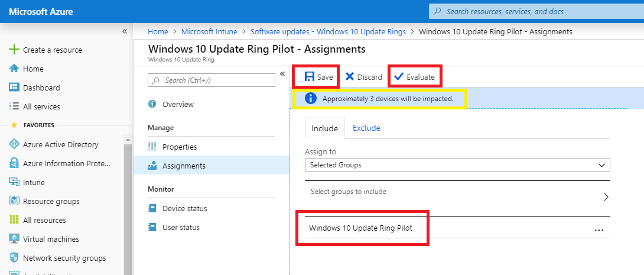This screenshot has height=275, width=644.
Task: Click the Properties sliders icon
Action: (152, 147)
